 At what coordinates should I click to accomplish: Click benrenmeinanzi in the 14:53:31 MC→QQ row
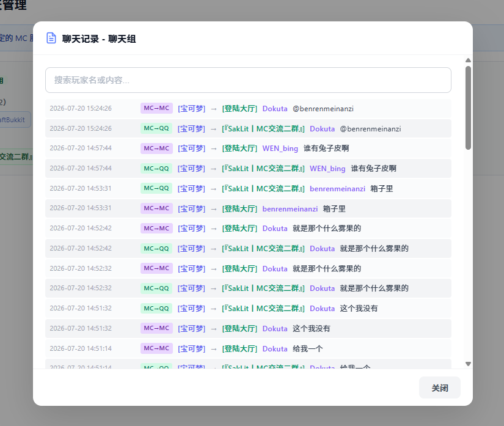click(x=337, y=189)
